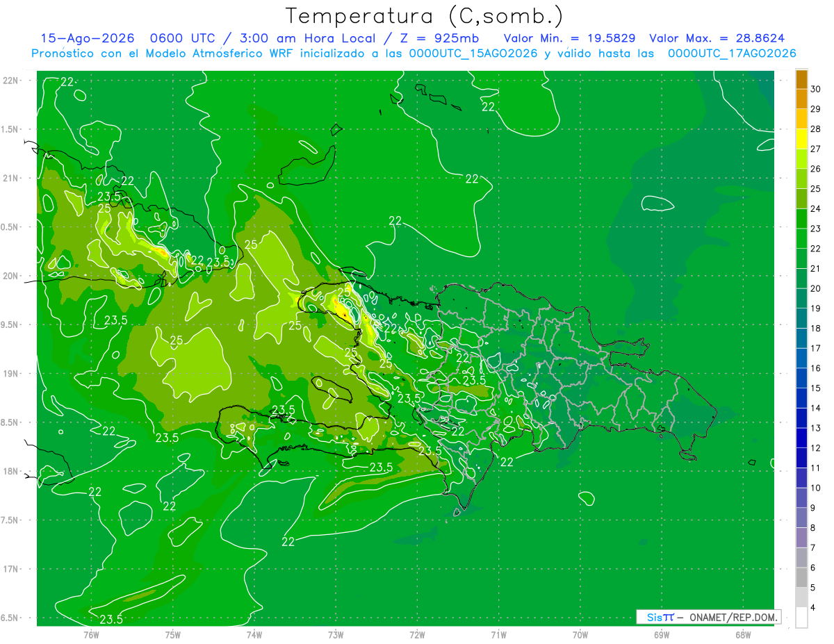The image size is (834, 644).
Task: Click the '17N' latitude axis label
Action: click(x=10, y=570)
